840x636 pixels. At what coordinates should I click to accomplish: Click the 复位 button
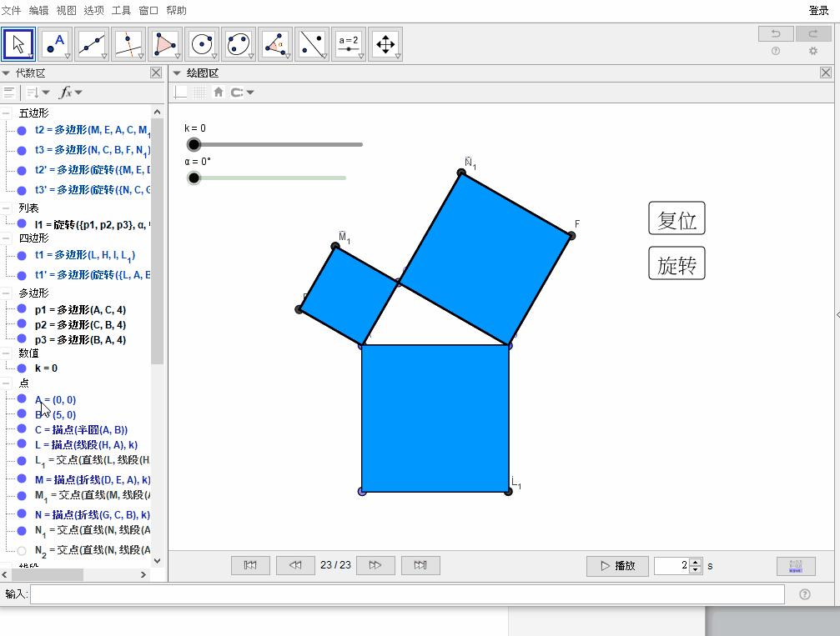coord(677,219)
